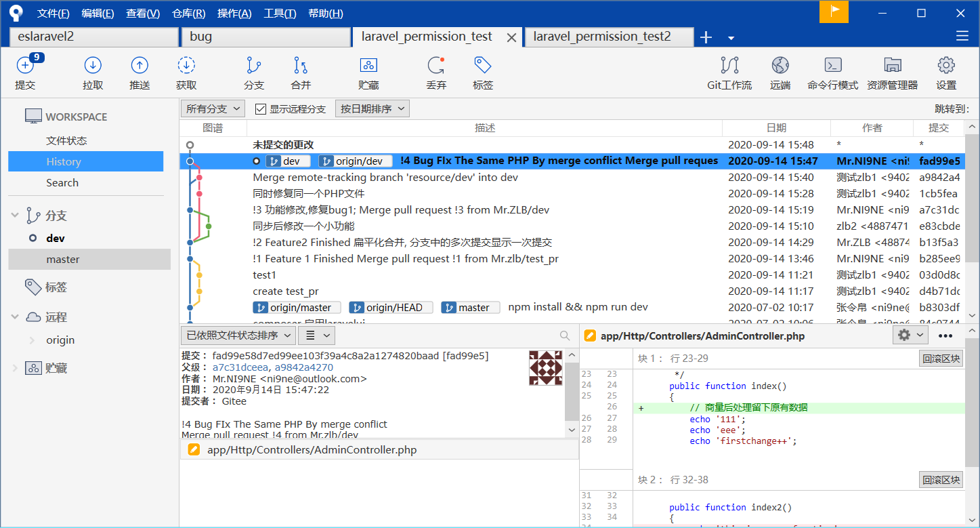The width and height of the screenshot is (980, 528).
Task: Switch to the eslaravel2 tab
Action: coord(93,37)
